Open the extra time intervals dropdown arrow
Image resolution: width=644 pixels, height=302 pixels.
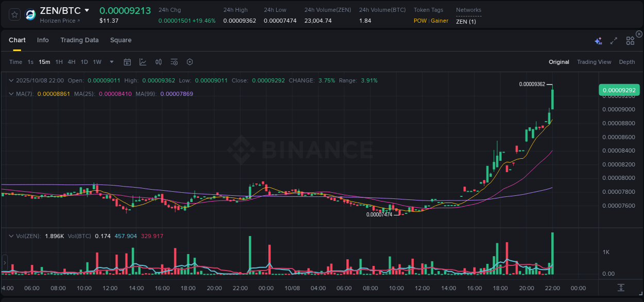click(x=111, y=61)
